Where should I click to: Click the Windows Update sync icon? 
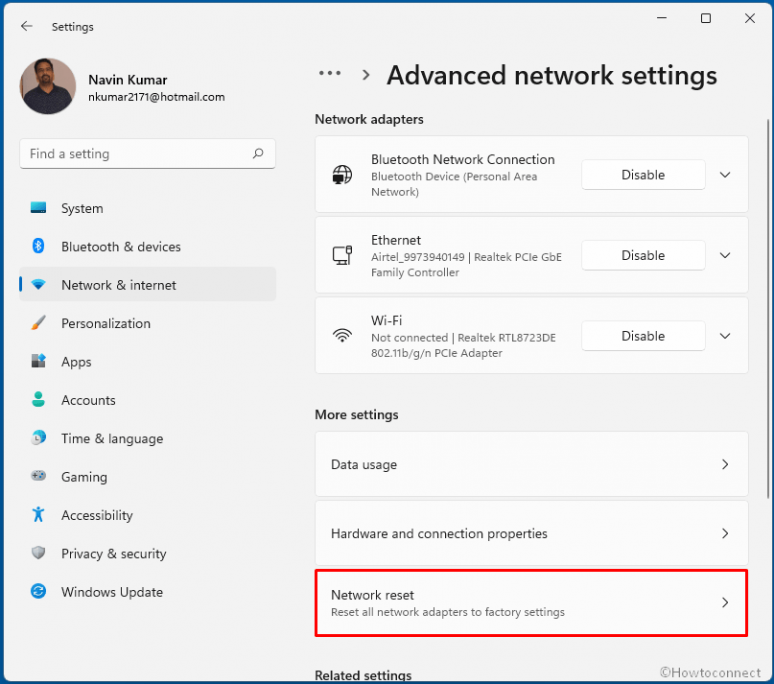pyautogui.click(x=38, y=591)
